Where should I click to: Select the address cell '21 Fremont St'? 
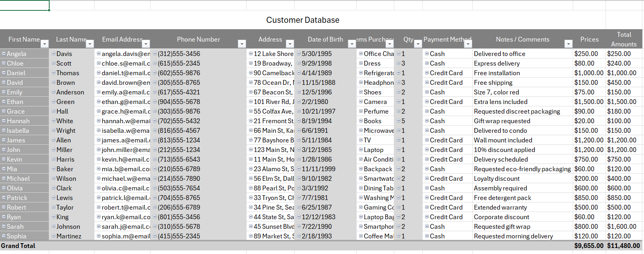[x=271, y=121]
